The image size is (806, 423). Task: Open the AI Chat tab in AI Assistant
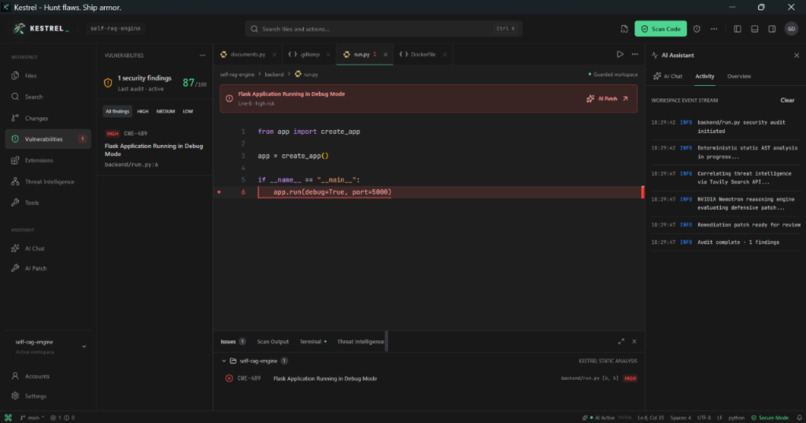coord(667,76)
